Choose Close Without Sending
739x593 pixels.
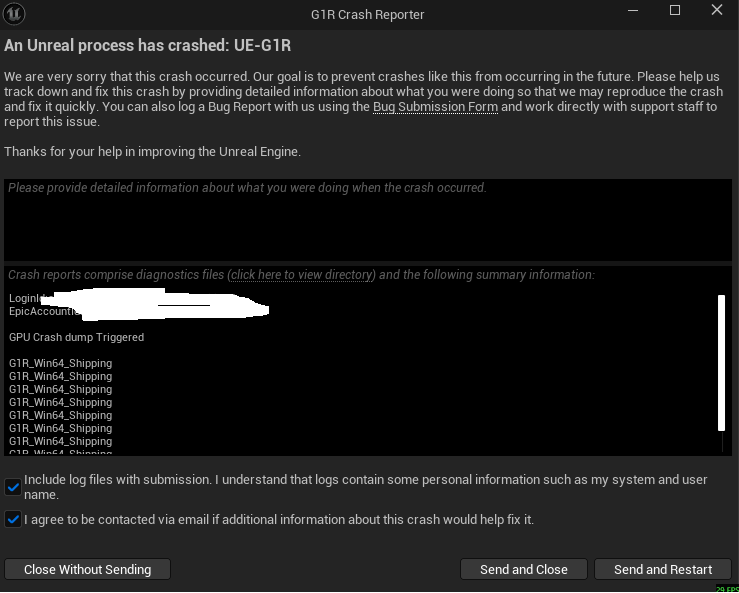tap(87, 569)
